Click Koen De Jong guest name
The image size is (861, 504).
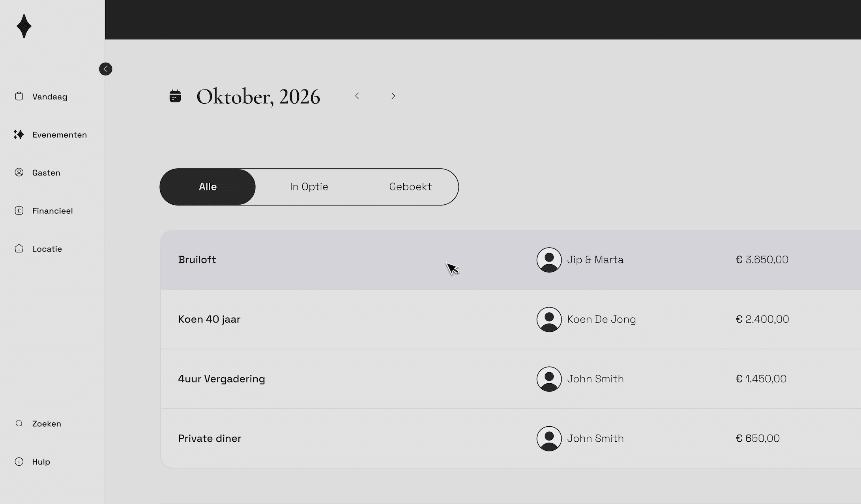(x=601, y=319)
